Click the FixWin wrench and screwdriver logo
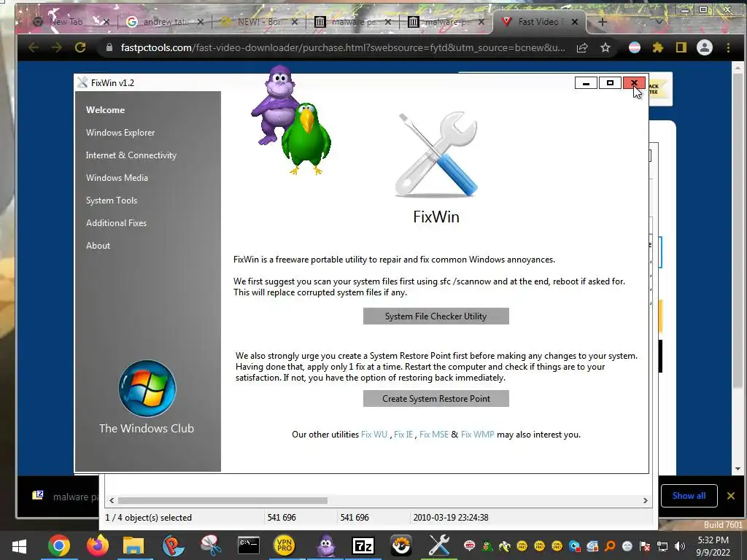This screenshot has width=747, height=560. coord(436,154)
